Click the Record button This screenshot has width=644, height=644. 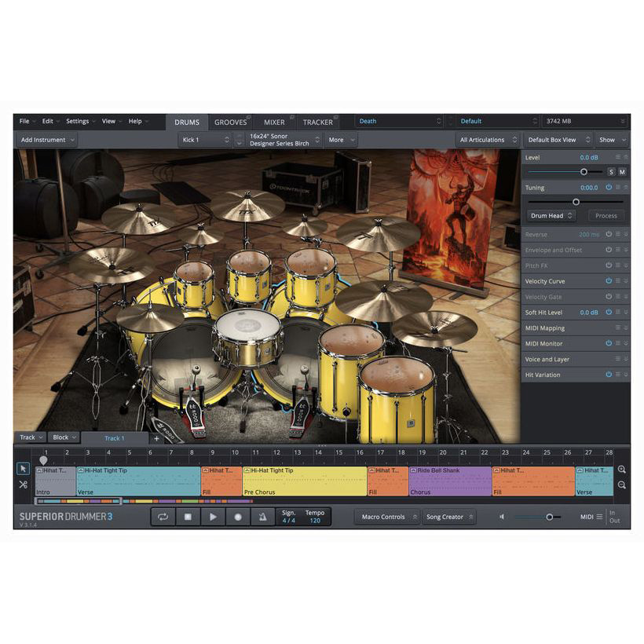(x=237, y=517)
